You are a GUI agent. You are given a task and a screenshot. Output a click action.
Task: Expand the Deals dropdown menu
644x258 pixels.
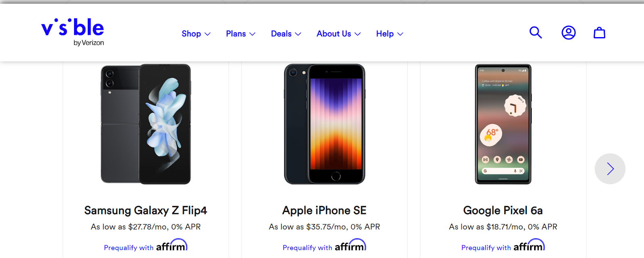pos(286,34)
